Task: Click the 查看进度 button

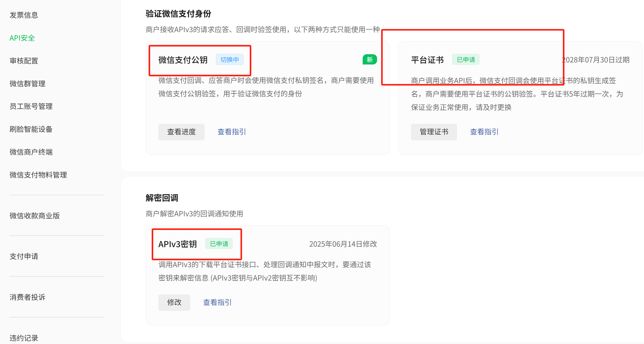Action: tap(181, 132)
